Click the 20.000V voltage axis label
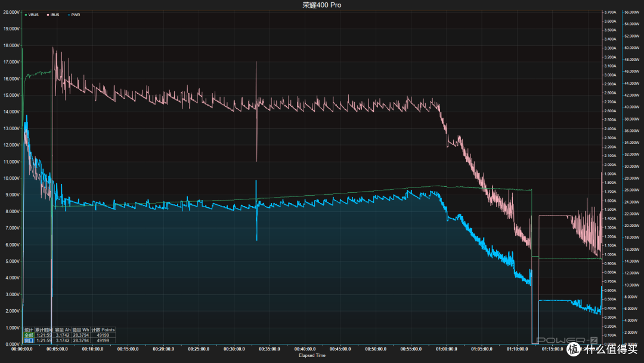Image resolution: width=644 pixels, height=363 pixels. pos(11,13)
